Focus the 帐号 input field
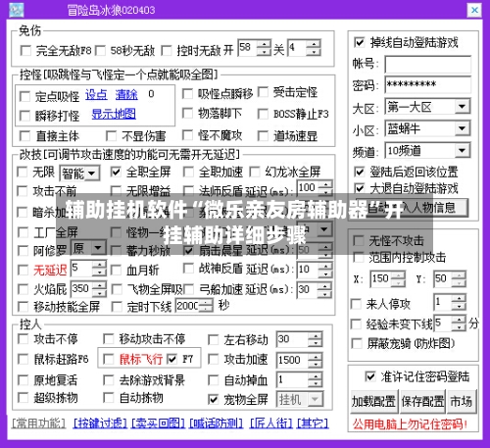The height and width of the screenshot is (448, 490). [x=427, y=65]
